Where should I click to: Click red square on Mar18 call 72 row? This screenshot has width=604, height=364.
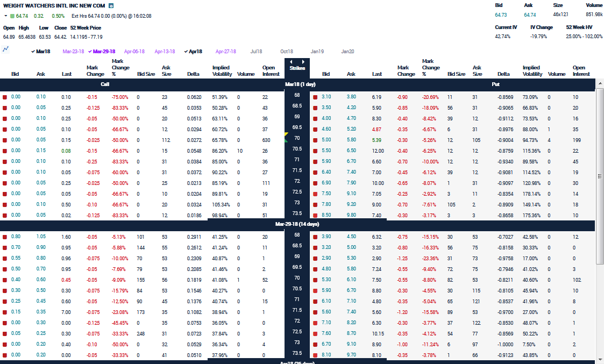pos(5,184)
